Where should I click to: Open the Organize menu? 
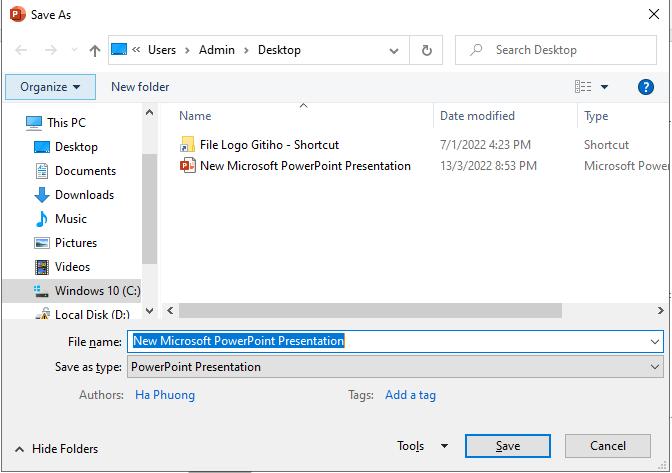pyautogui.click(x=50, y=87)
